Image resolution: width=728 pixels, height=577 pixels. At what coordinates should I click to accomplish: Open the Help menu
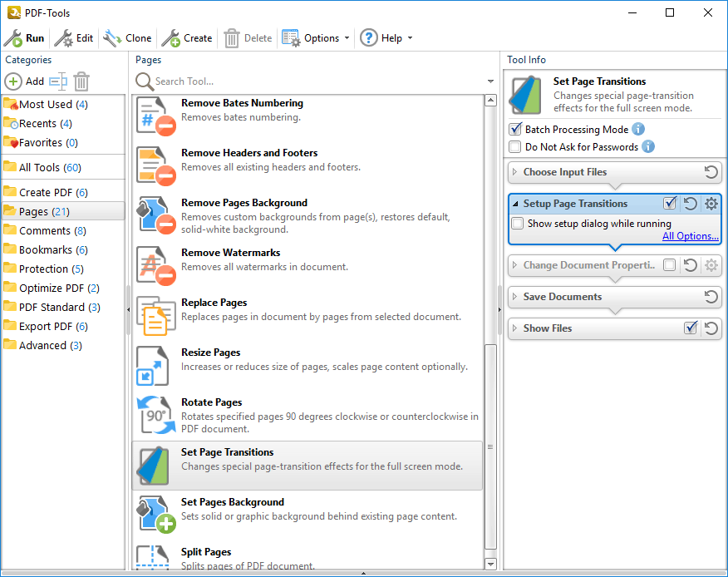386,38
